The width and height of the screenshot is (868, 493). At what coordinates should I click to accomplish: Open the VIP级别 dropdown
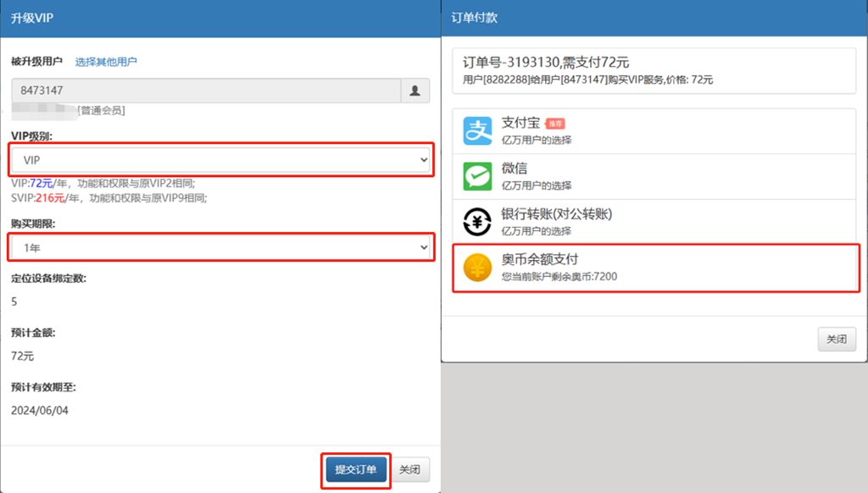(x=221, y=159)
